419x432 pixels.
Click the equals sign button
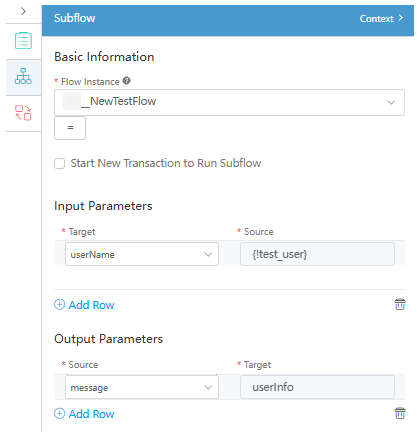70,128
